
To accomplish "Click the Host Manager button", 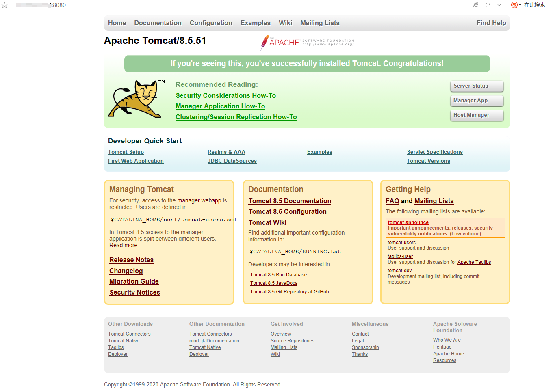I will [477, 115].
